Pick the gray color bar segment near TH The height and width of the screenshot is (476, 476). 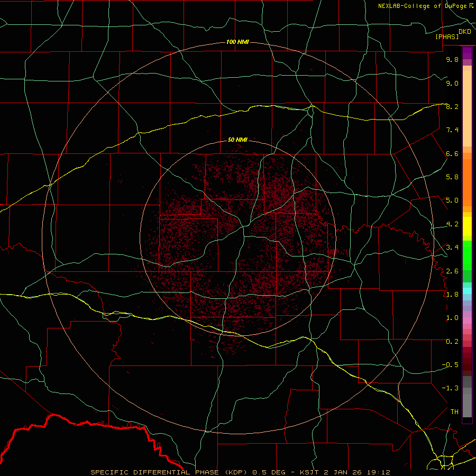pyautogui.click(x=467, y=406)
